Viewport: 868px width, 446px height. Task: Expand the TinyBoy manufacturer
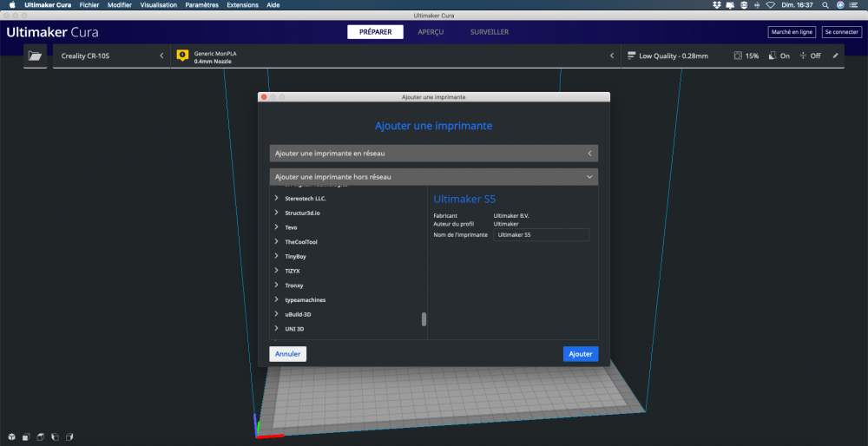(x=276, y=256)
